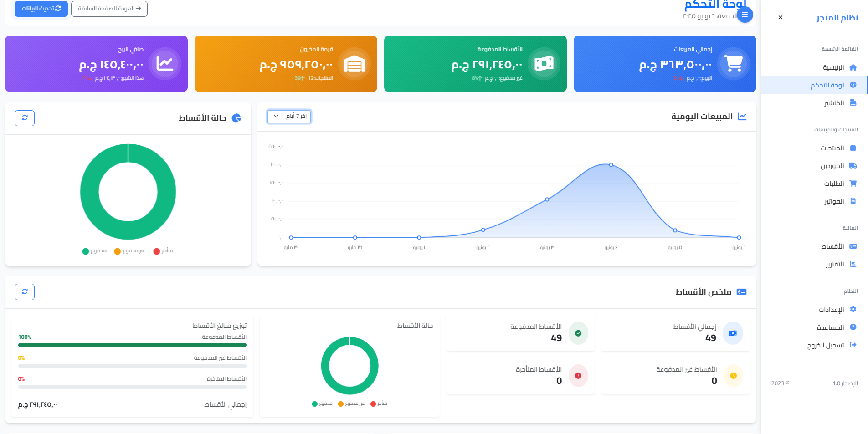Refresh the حالة الأقساط chart with its reload icon
Screen dimensions: 868x434
click(24, 118)
